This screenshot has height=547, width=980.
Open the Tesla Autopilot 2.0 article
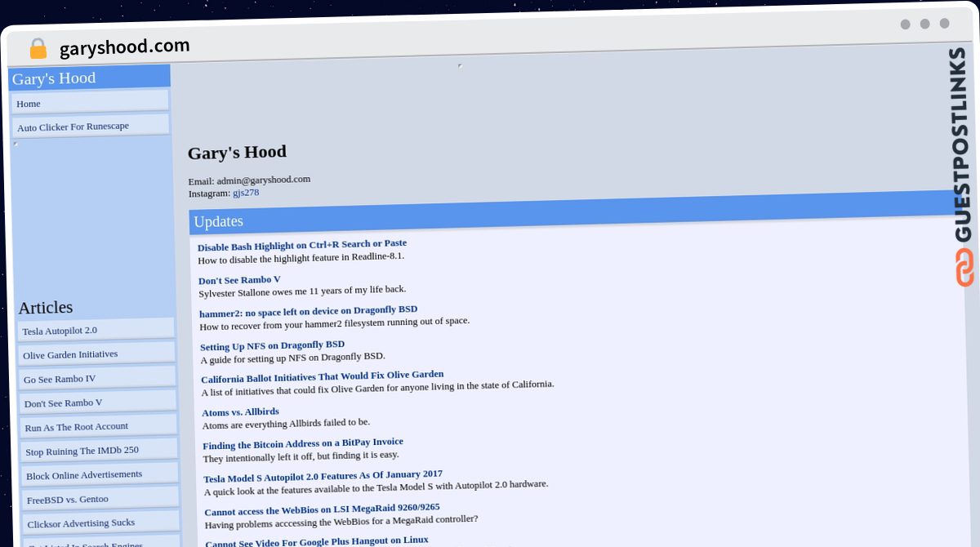(x=96, y=330)
